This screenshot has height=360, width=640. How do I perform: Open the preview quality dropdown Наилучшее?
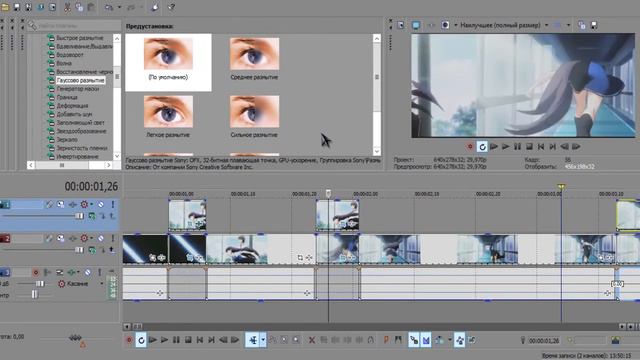(x=504, y=25)
